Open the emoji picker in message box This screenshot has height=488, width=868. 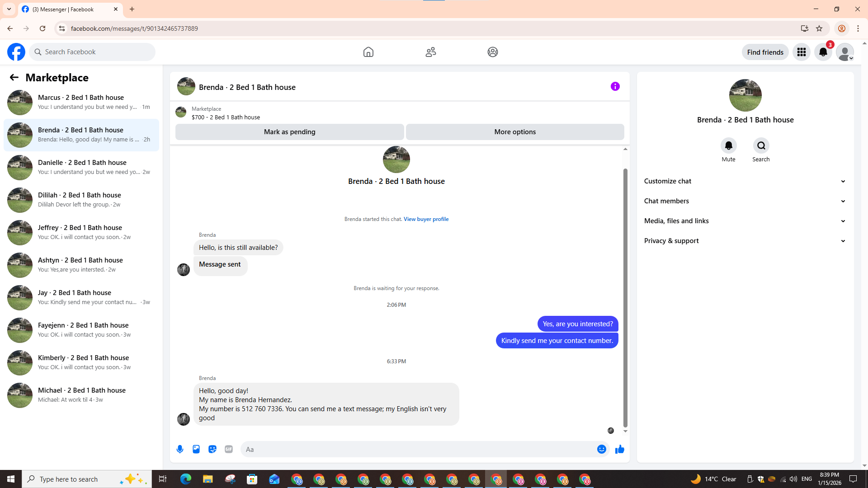click(x=601, y=449)
